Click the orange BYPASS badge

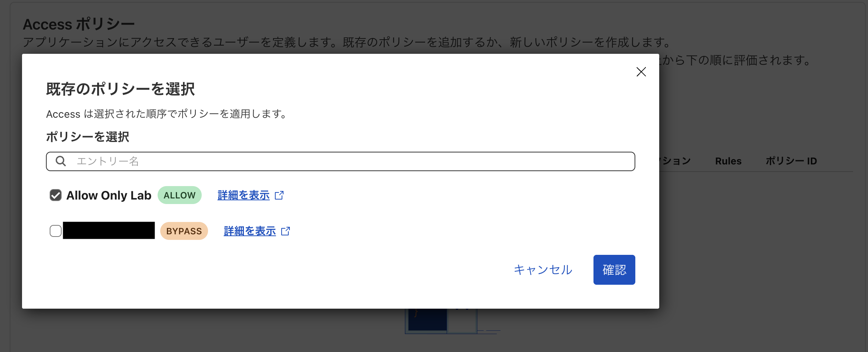(x=184, y=231)
